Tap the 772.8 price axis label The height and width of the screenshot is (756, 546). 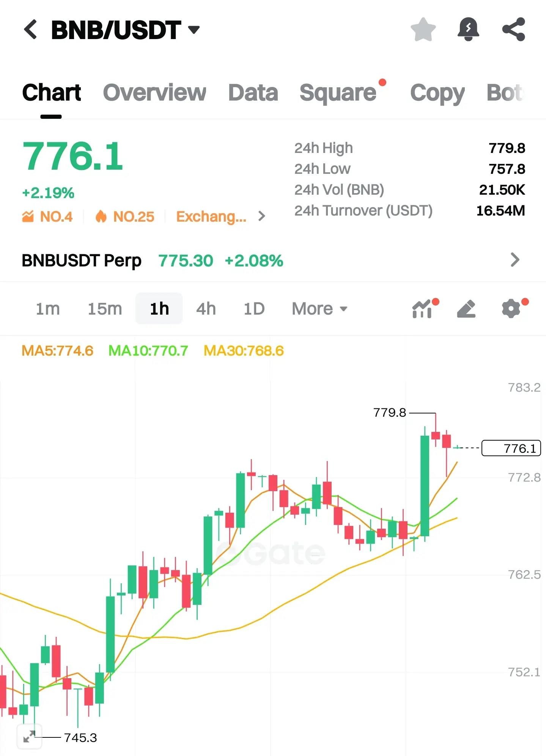point(524,477)
